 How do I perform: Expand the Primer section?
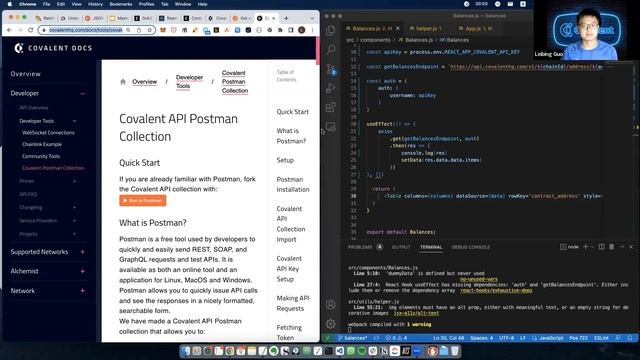coord(74,181)
